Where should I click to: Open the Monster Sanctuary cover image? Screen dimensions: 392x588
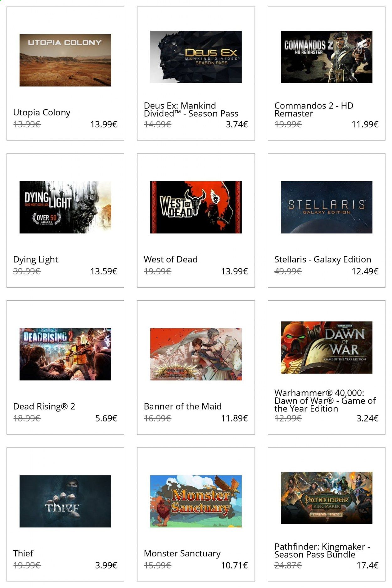[196, 501]
